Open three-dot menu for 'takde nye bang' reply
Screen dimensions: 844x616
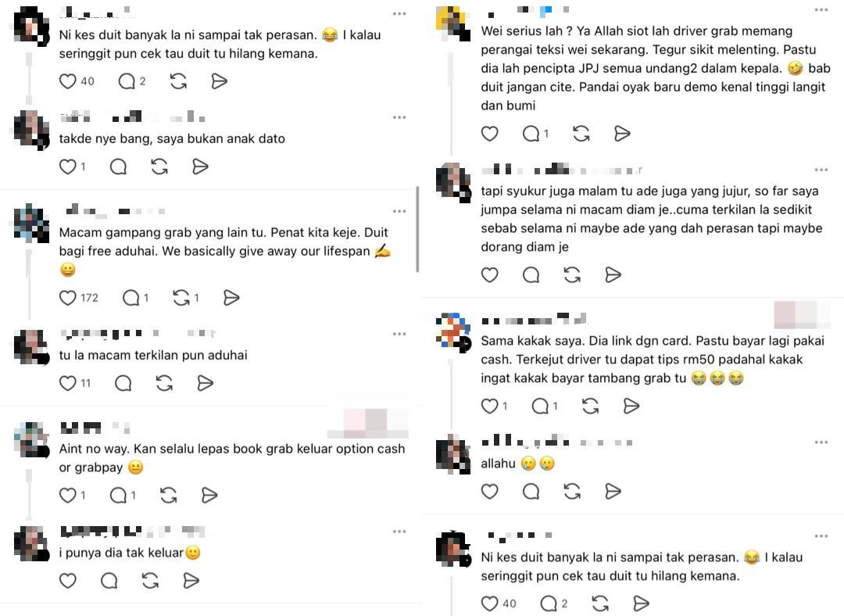pos(399,117)
